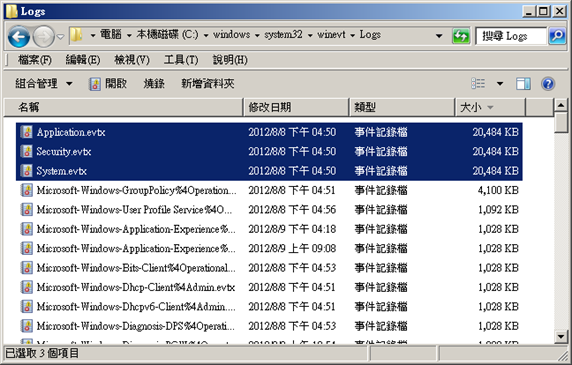Select Microsoft-Windows-Dhcp-Client%4Admin.evtx file
Image resolution: width=572 pixels, height=365 pixels.
click(136, 287)
